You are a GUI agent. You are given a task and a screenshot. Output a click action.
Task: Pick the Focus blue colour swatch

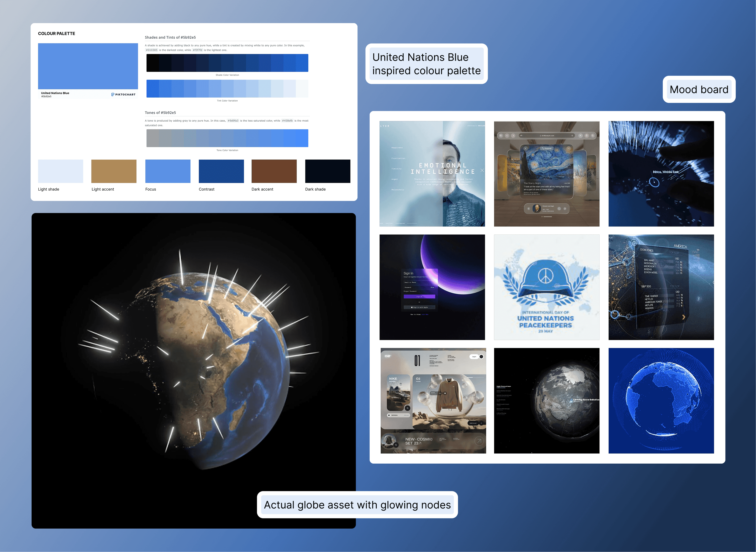click(168, 171)
